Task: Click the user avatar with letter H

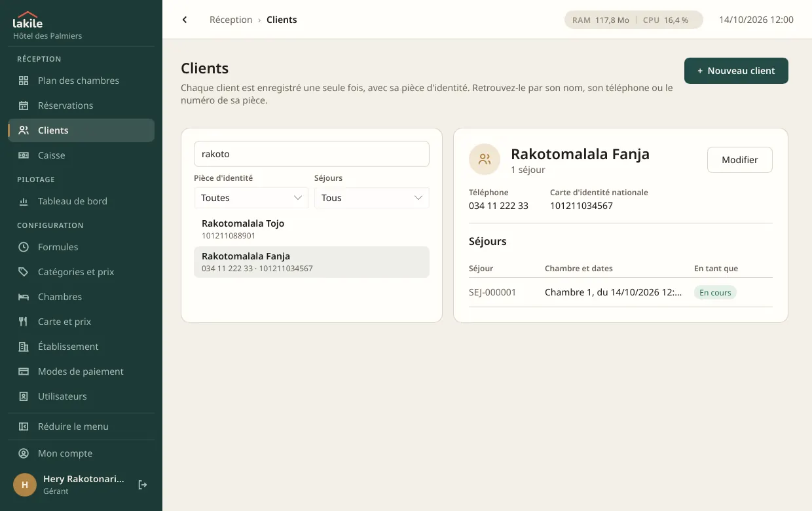Action: 25,485
